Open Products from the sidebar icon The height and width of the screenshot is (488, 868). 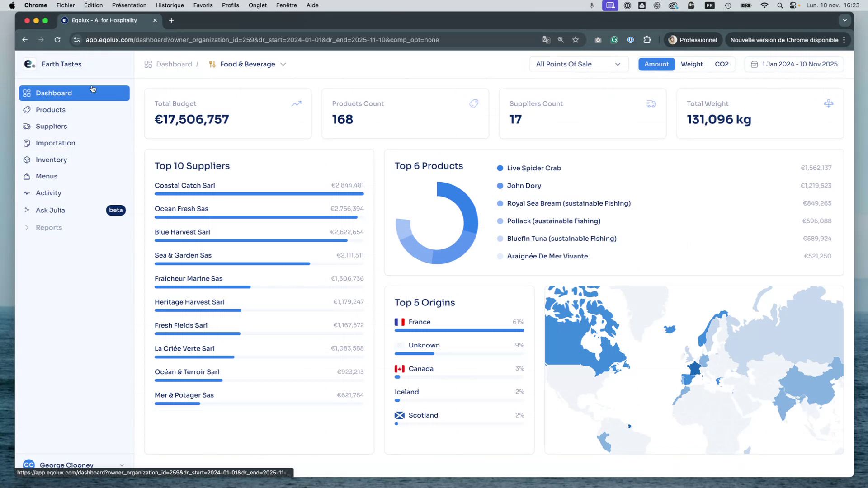pos(27,110)
